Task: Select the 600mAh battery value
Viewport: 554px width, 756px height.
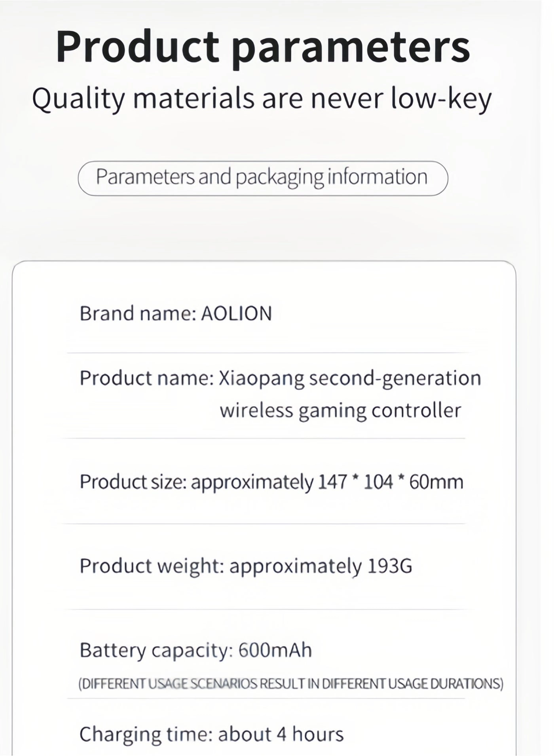Action: (275, 650)
